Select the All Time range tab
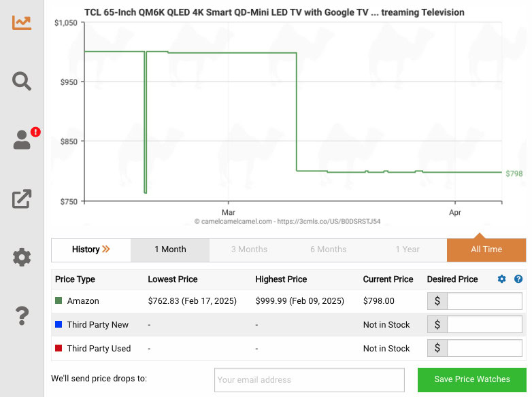Screen dimensions: 532x397 (x=486, y=249)
